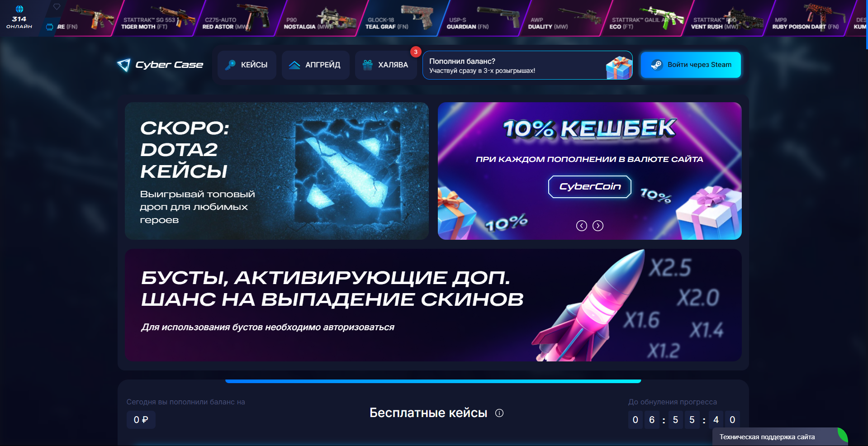Open the boosts rocket banner
Viewport: 868px width, 446px height.
(433, 305)
